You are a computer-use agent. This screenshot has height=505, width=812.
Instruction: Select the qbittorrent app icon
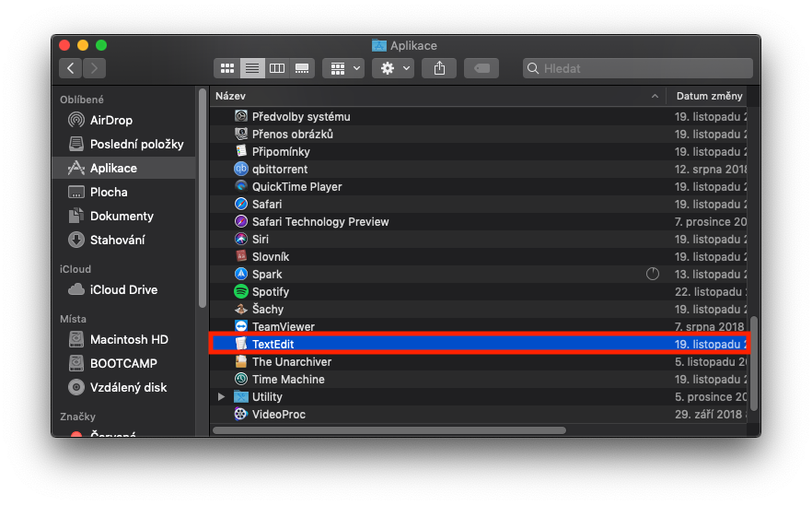(x=241, y=169)
